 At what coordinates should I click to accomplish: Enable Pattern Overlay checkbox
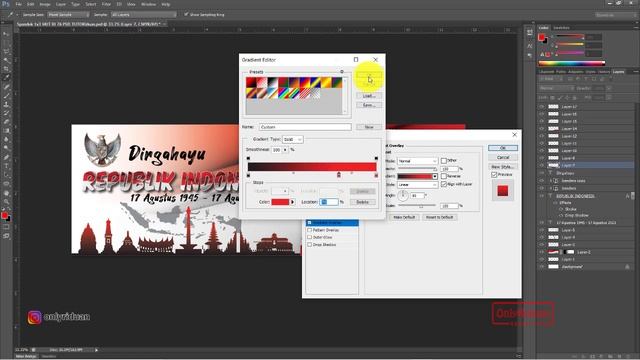coord(309,230)
